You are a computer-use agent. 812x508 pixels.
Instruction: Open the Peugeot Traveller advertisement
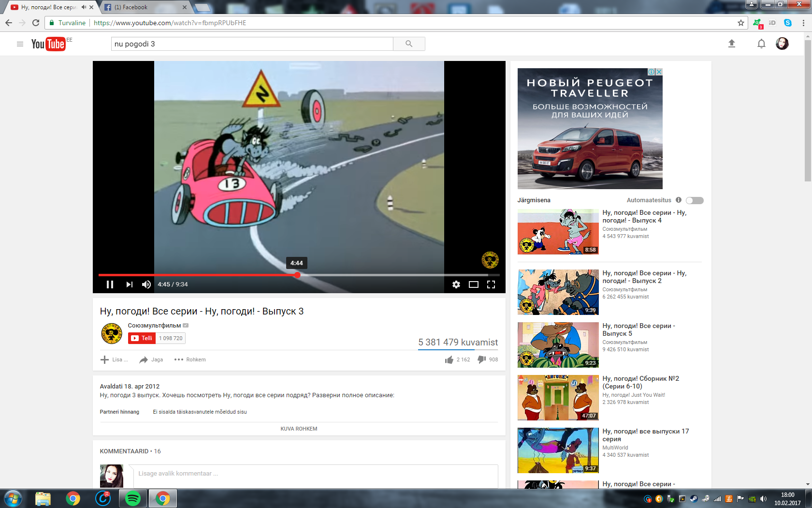[590, 129]
